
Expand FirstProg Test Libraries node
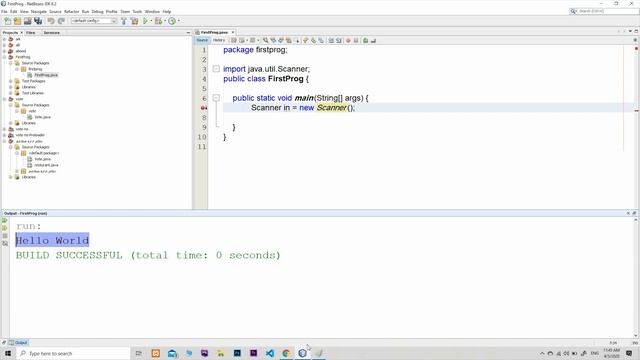pyautogui.click(x=11, y=93)
